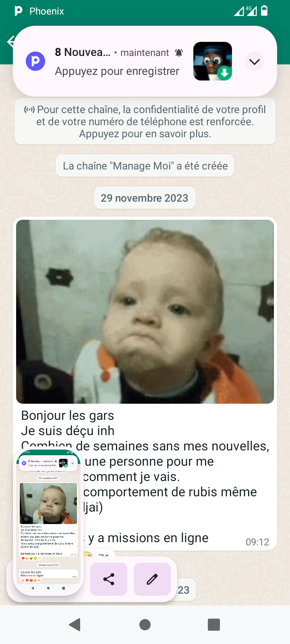Tap the "Appuyez pour enregistrer" notification text
The height and width of the screenshot is (644, 290).
pyautogui.click(x=117, y=71)
